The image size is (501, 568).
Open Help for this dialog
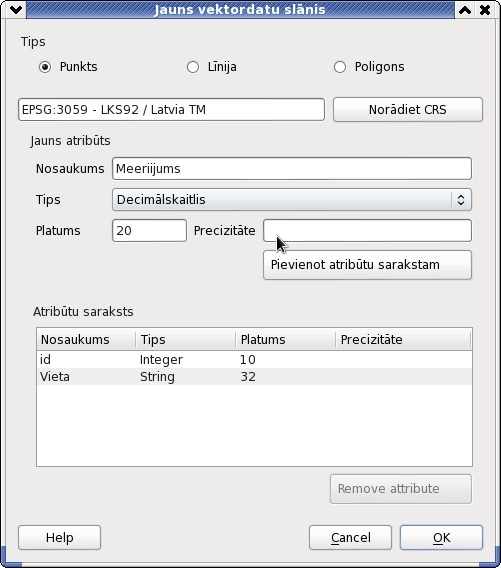(59, 538)
